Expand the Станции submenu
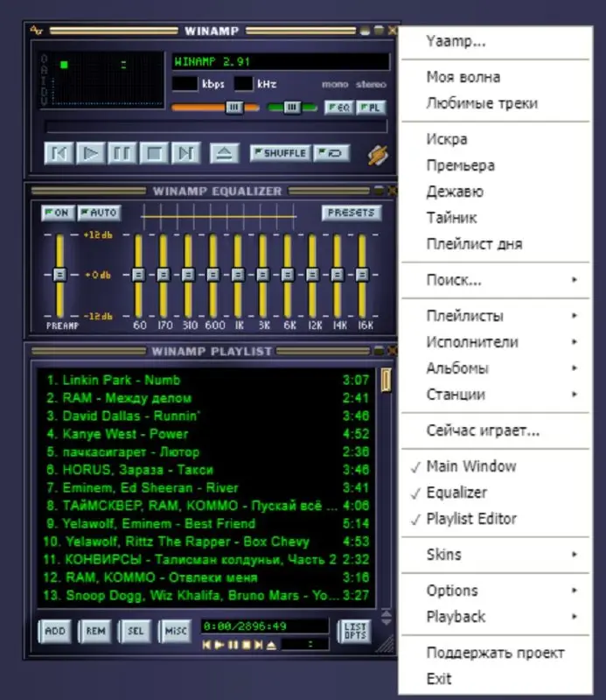 [x=495, y=395]
